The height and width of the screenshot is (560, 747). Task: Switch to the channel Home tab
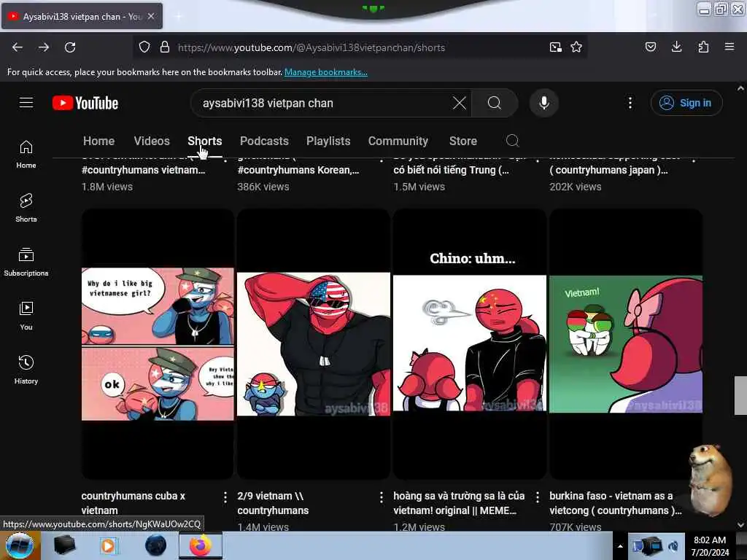[x=98, y=141]
